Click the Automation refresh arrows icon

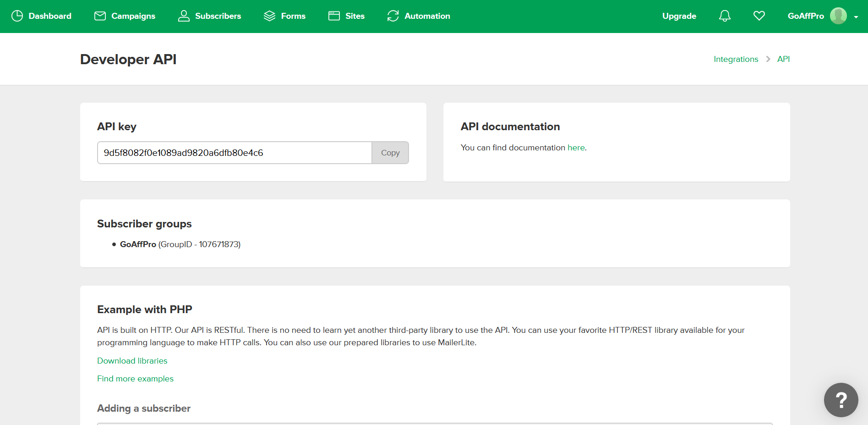click(393, 16)
